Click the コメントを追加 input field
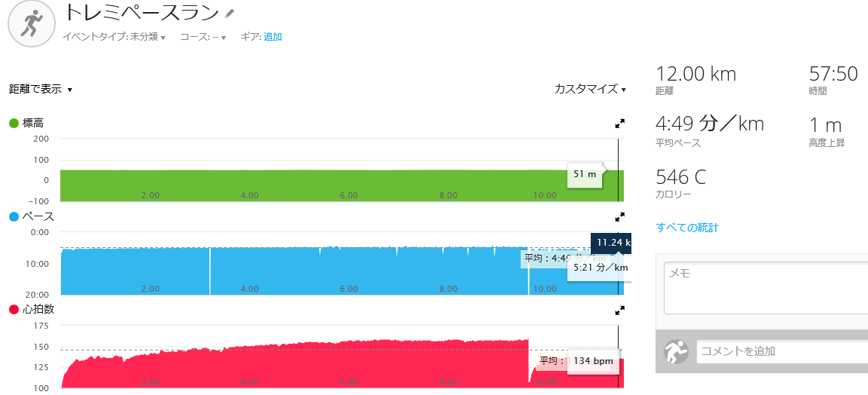868x395 pixels. coord(782,351)
